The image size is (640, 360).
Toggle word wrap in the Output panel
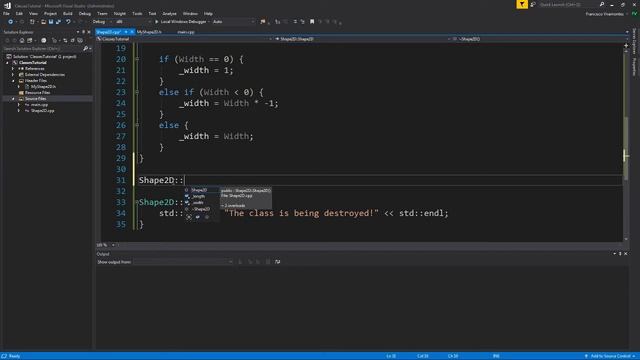click(x=278, y=262)
